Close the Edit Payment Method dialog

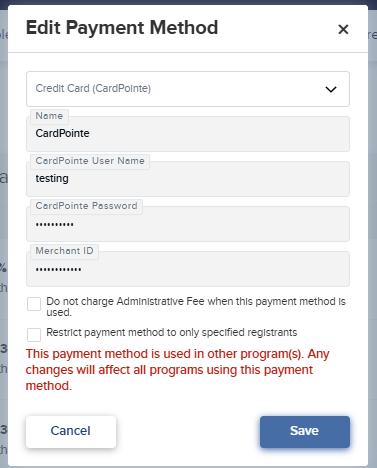pos(343,29)
